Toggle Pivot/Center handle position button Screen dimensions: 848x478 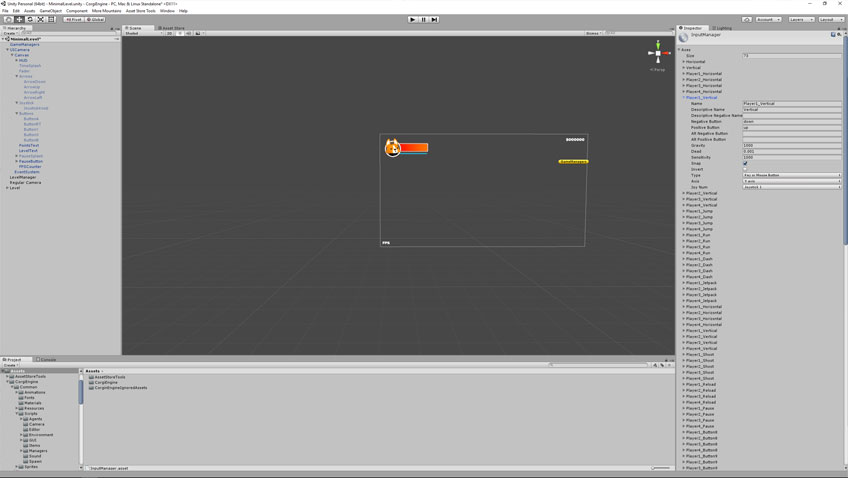(74, 19)
